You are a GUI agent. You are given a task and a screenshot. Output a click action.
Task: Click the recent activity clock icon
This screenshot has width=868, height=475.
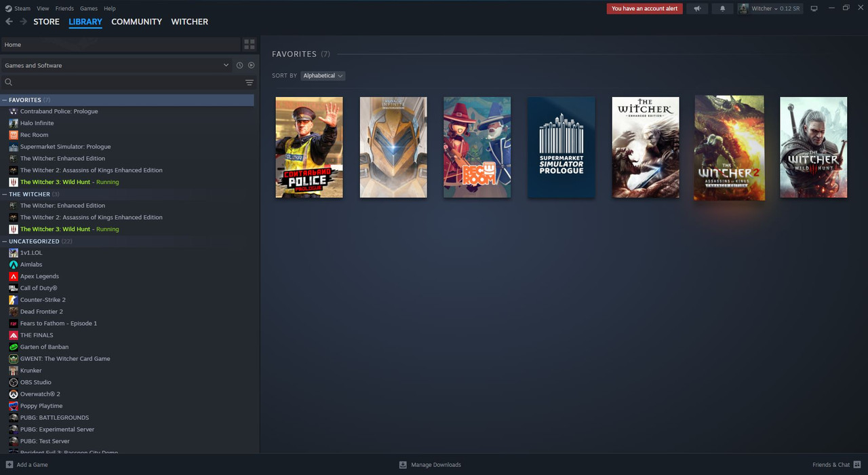coord(239,65)
